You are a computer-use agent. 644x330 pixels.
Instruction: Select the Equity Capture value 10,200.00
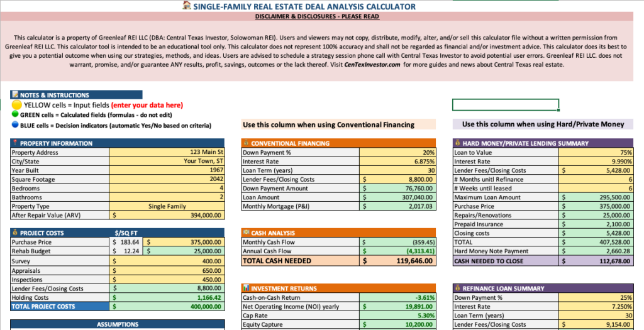coord(397,325)
